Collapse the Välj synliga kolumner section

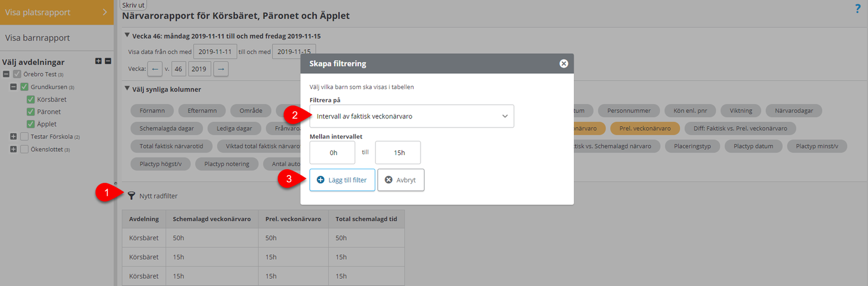[127, 89]
